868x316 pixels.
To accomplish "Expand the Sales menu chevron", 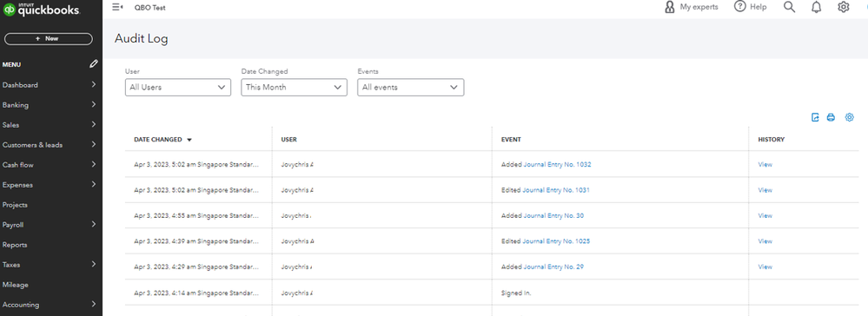I will pos(94,124).
